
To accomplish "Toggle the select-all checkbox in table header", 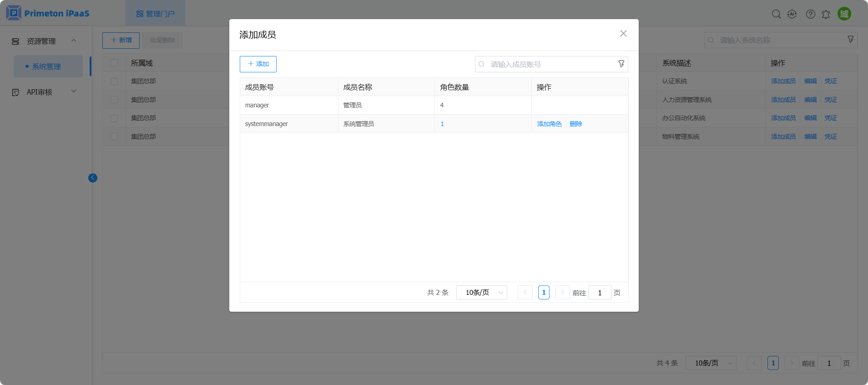I will (x=114, y=63).
